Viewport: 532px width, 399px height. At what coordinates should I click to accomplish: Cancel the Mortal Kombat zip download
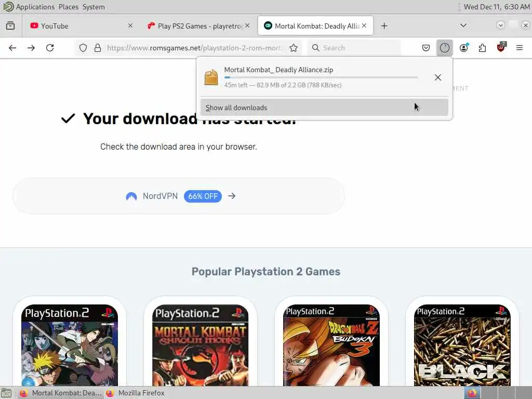click(438, 77)
